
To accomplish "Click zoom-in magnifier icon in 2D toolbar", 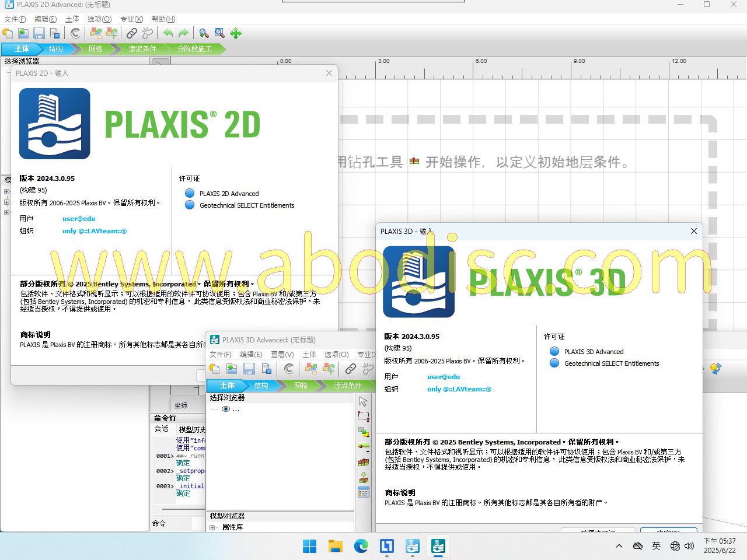I will [204, 33].
